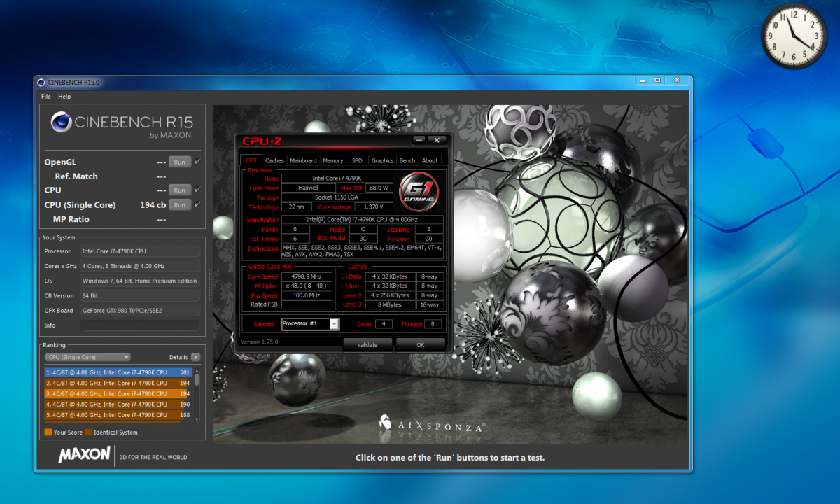Open the Help menu in Cinebench
The width and height of the screenshot is (840, 504).
coord(64,97)
